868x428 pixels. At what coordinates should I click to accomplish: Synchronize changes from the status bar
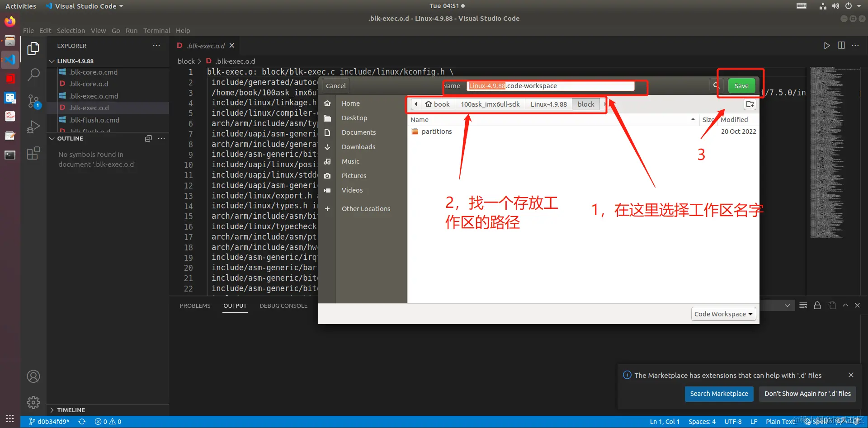pyautogui.click(x=82, y=422)
